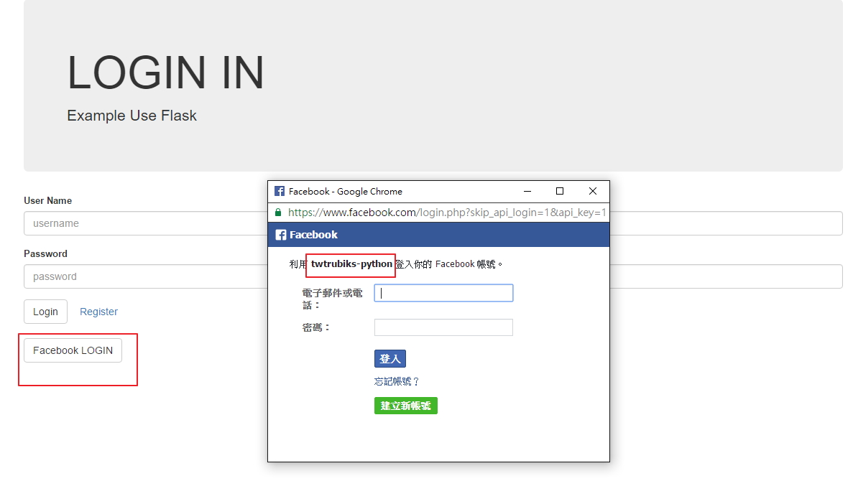853x504 pixels.
Task: Click the Login button on Flask page
Action: click(x=46, y=312)
